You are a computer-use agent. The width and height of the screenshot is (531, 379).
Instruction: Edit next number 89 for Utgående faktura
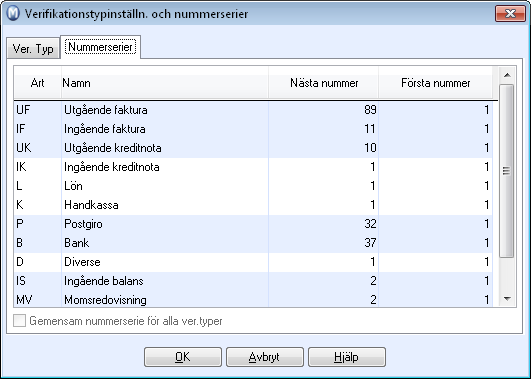tap(323, 110)
